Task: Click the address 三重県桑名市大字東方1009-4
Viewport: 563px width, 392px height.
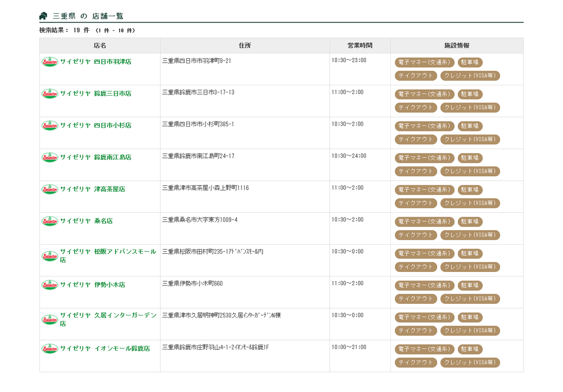Action: tap(200, 220)
